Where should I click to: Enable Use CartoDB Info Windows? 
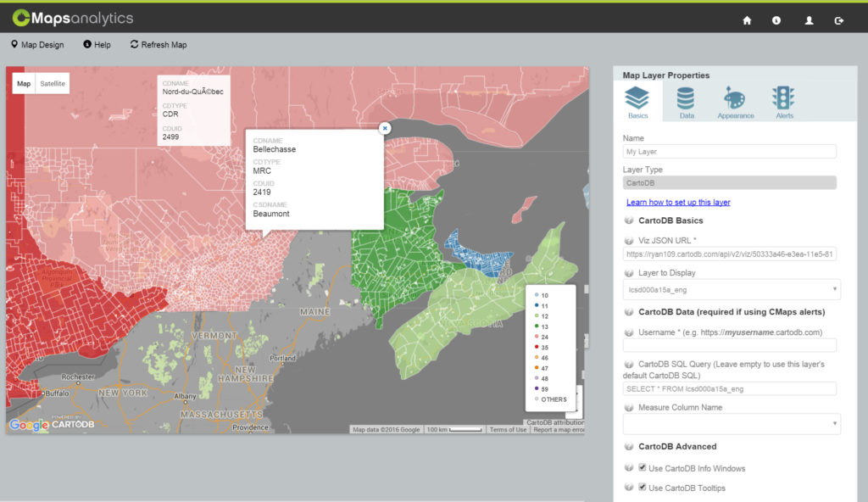pyautogui.click(x=643, y=466)
